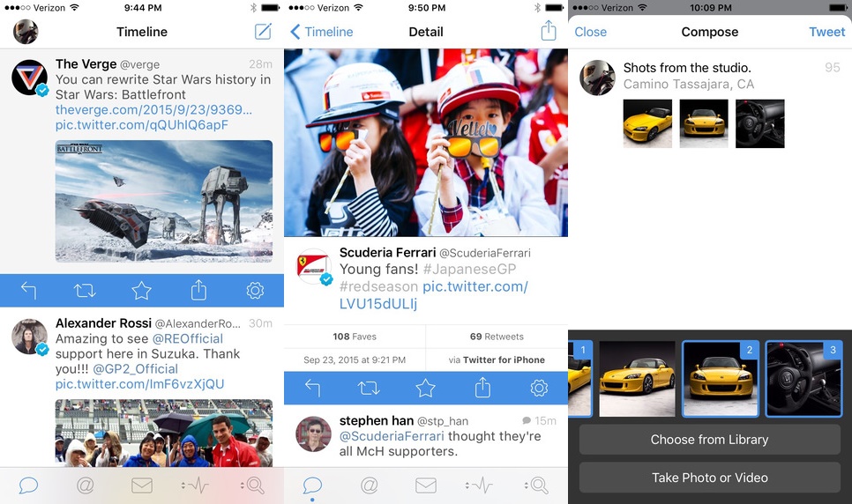Deselect interior photo numbered 3 in picker
Viewport: 852px width, 504px height.
click(803, 379)
